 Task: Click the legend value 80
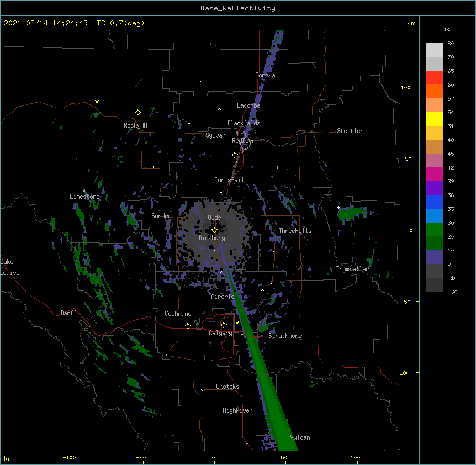451,44
